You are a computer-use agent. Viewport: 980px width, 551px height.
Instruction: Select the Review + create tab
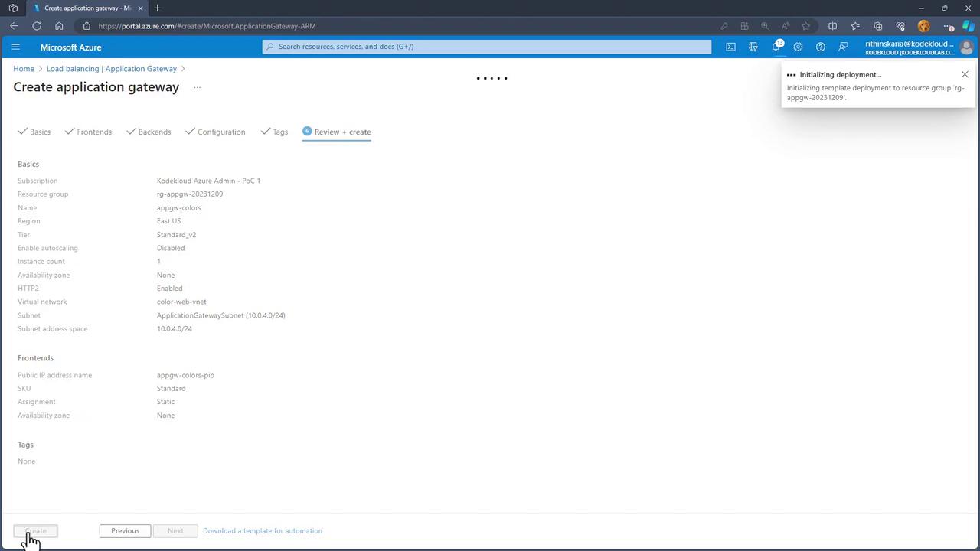click(x=337, y=132)
